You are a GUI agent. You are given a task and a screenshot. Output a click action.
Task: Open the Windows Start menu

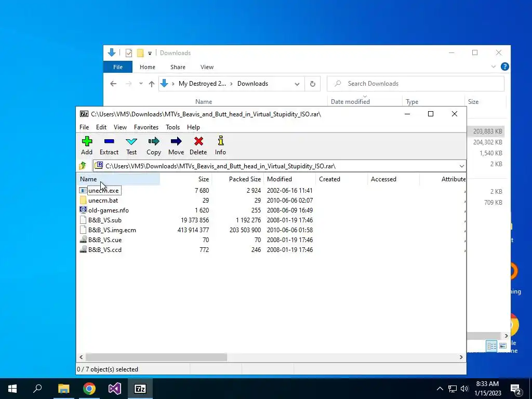[x=12, y=389]
